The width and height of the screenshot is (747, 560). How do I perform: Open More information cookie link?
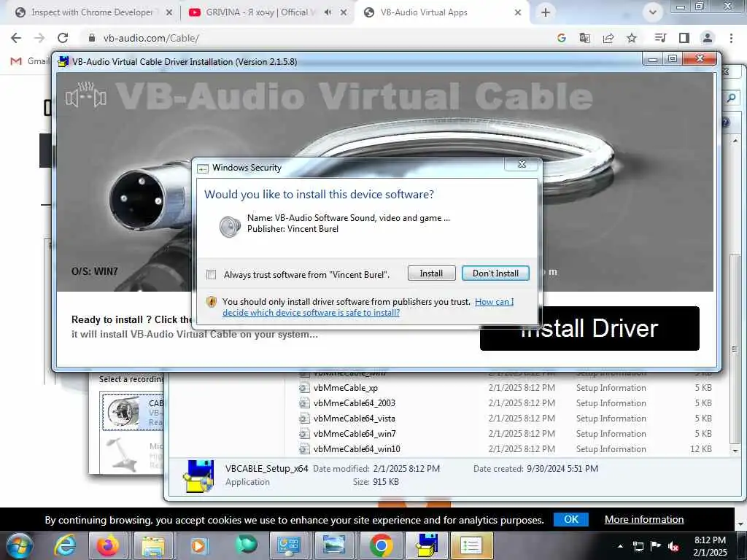644,519
